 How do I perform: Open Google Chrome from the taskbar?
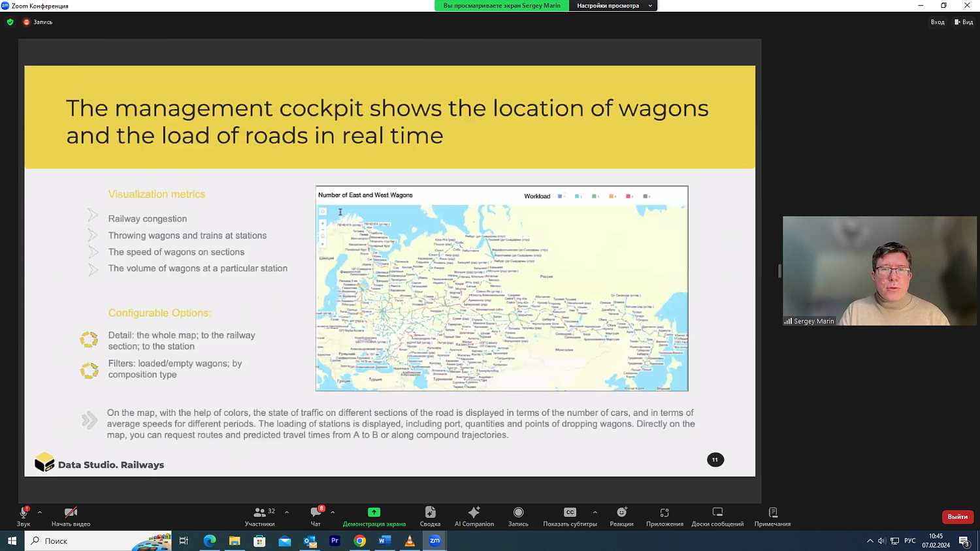[x=359, y=541]
